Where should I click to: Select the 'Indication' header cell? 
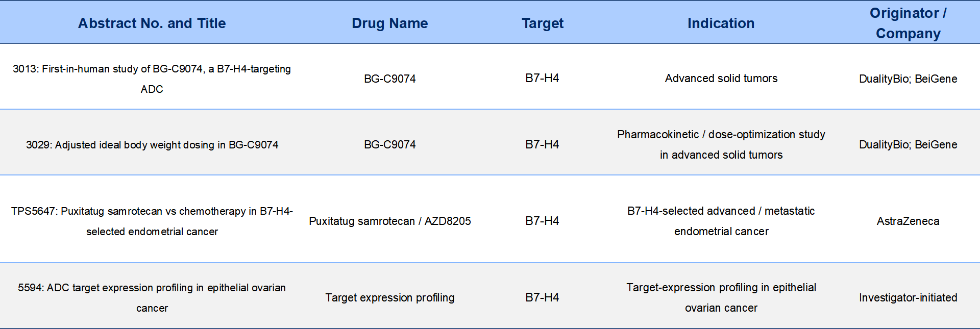pyautogui.click(x=721, y=23)
